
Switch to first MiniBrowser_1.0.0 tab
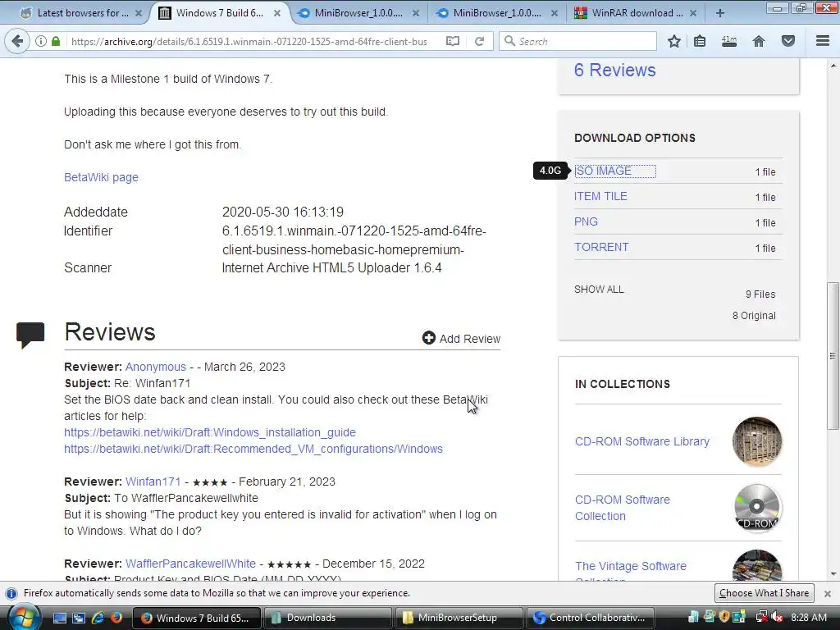[x=358, y=13]
